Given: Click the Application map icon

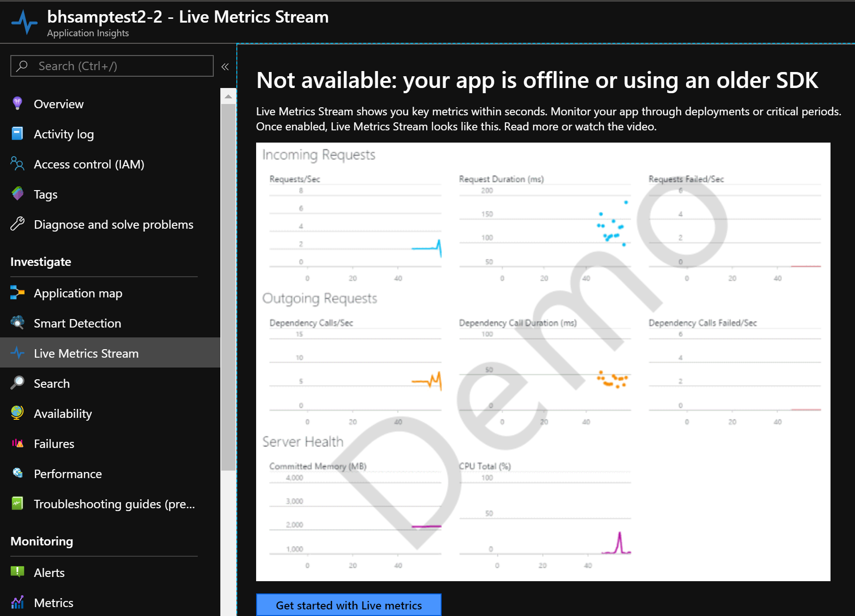Looking at the screenshot, I should click(x=17, y=293).
